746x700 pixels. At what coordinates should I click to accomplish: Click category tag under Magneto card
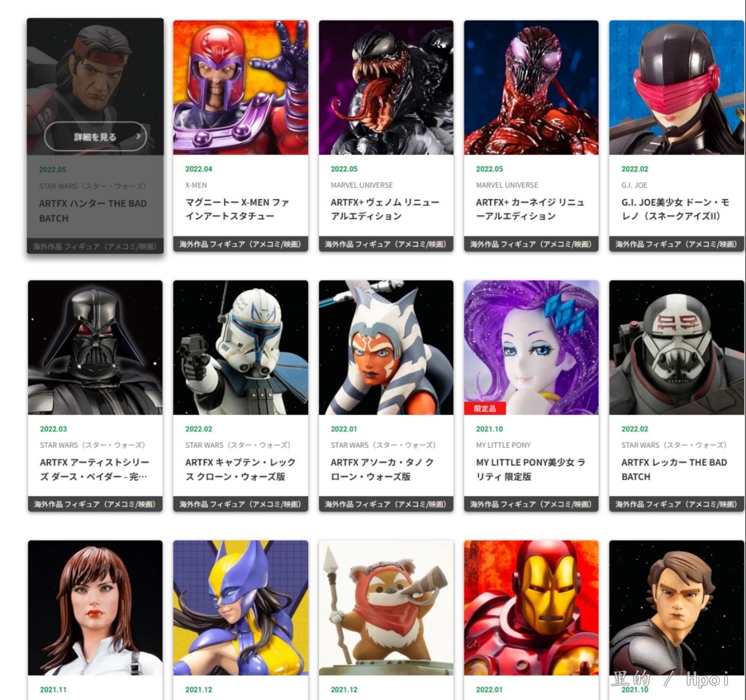(240, 244)
